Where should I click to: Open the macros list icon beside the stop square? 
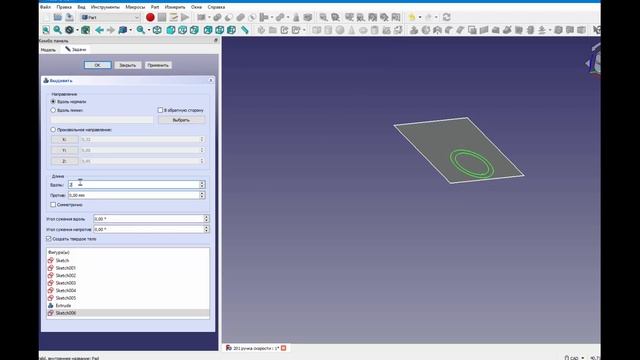(173, 17)
